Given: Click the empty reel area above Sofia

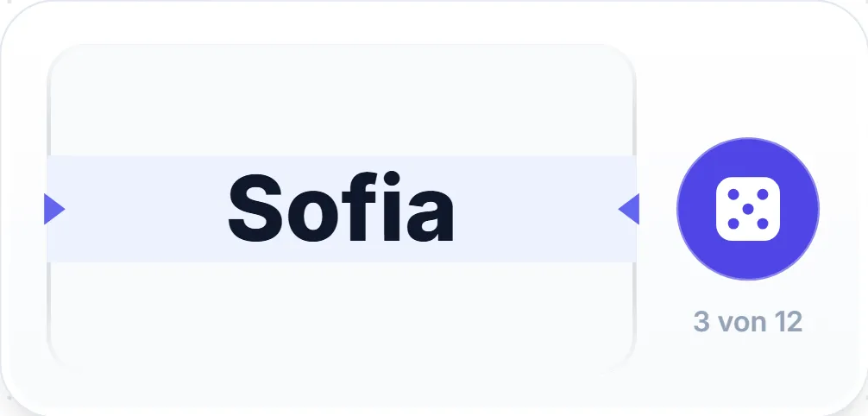Looking at the screenshot, I should [342, 101].
